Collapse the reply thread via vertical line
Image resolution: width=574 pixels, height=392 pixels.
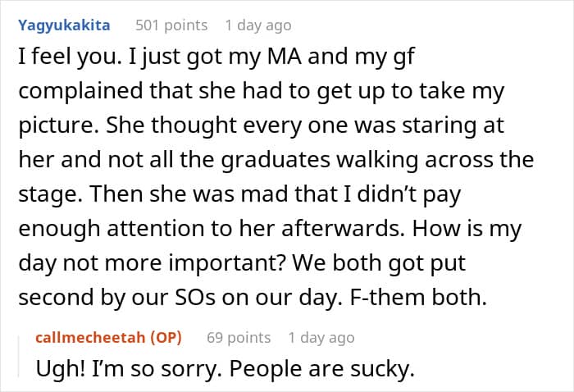[18, 357]
